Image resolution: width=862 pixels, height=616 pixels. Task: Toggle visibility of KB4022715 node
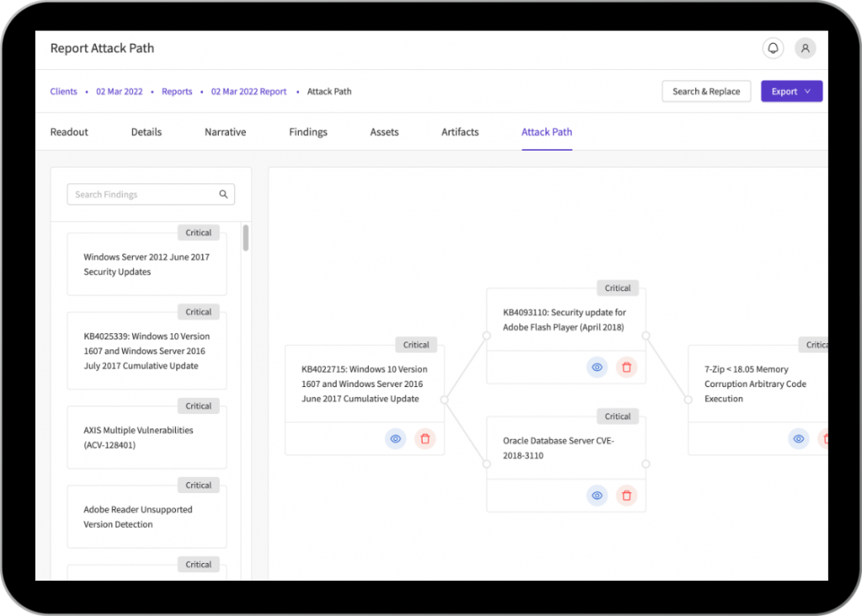(x=396, y=438)
